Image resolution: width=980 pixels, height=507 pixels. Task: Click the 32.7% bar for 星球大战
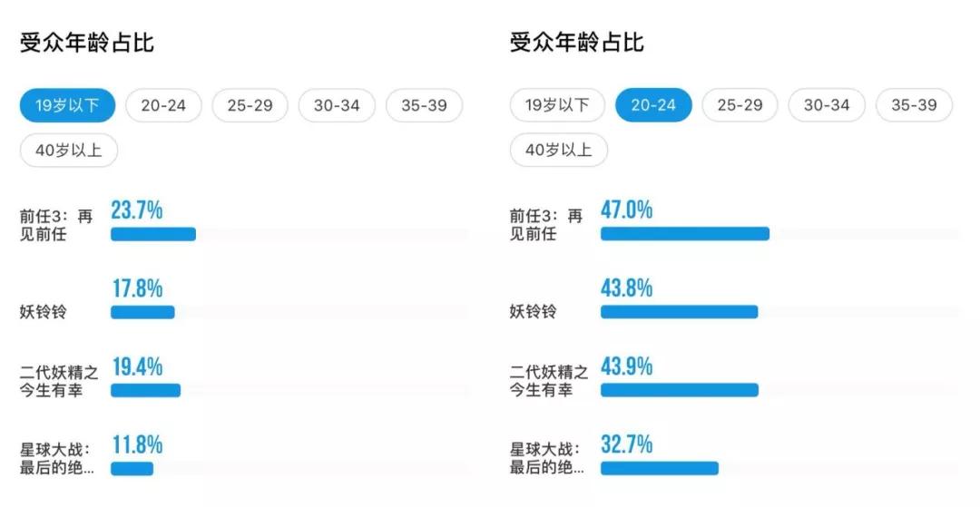click(660, 468)
